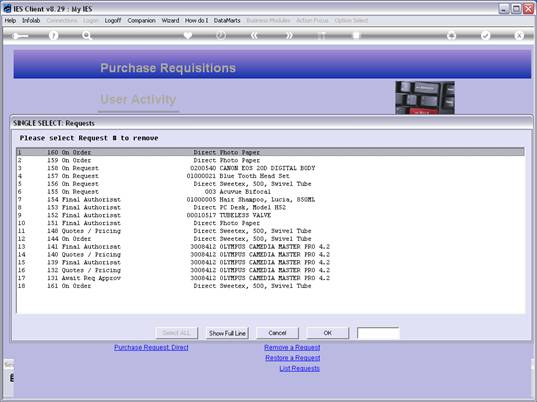Screen dimensions: 537x402
Task: Confirm the selection with the OK button
Action: click(327, 333)
